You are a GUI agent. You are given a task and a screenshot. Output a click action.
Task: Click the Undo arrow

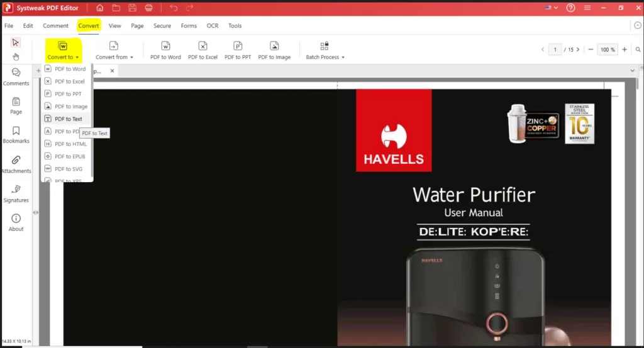174,8
